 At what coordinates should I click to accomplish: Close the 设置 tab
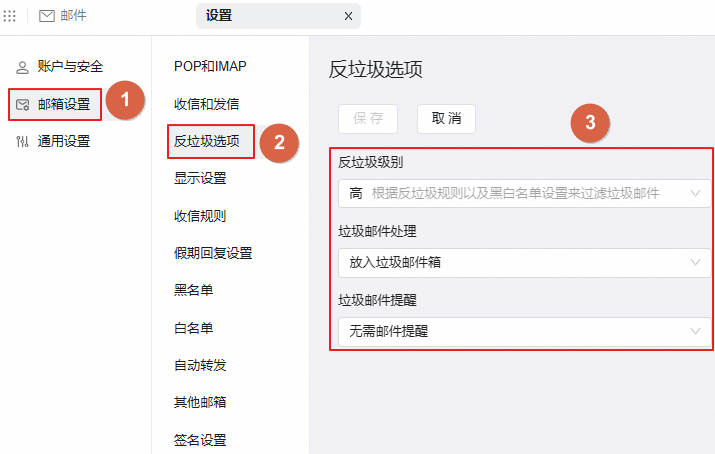coord(348,16)
